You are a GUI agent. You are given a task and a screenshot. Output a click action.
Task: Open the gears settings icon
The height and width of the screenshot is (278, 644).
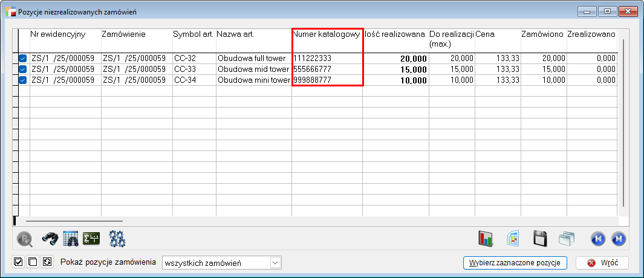(x=117, y=239)
